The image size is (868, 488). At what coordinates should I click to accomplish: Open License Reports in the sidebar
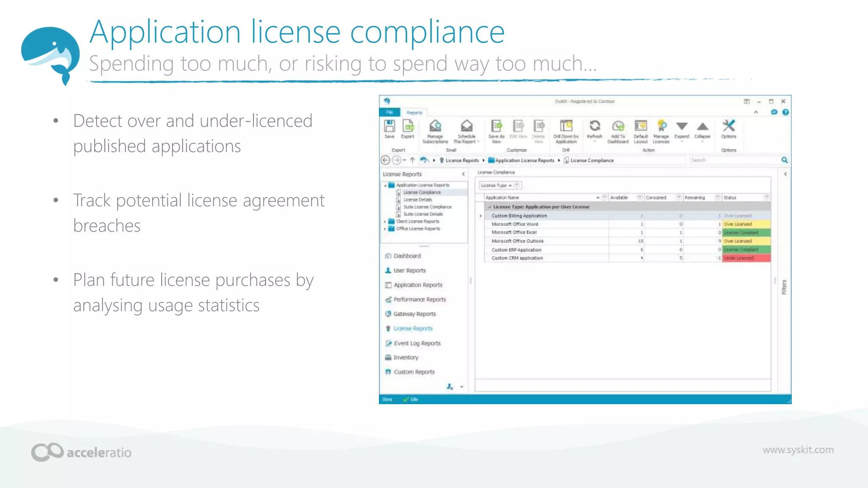409,329
